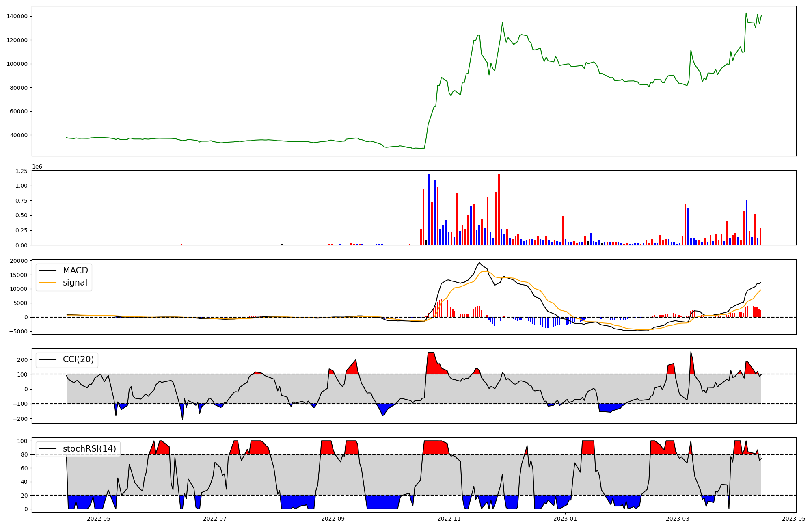This screenshot has width=812, height=528.
Task: Click the 2022-09 x-axis tick label
Action: click(x=333, y=518)
